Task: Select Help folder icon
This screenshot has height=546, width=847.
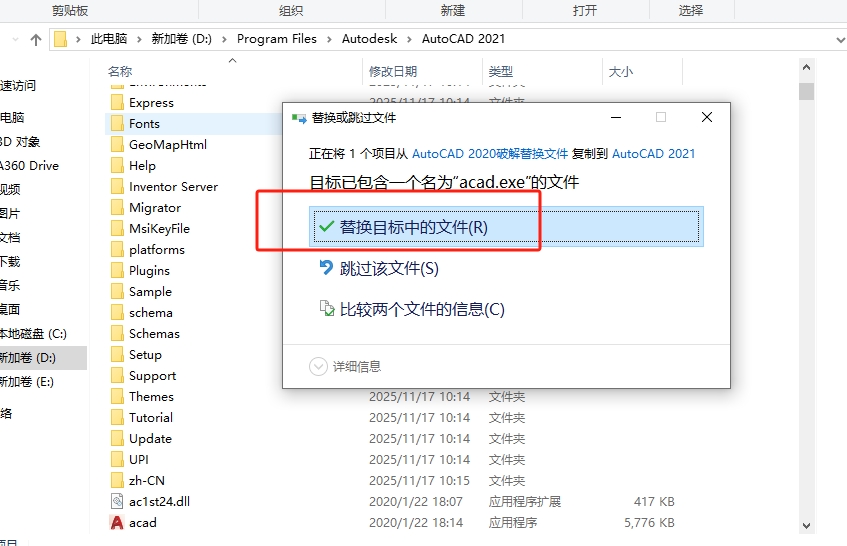Action: (x=117, y=165)
